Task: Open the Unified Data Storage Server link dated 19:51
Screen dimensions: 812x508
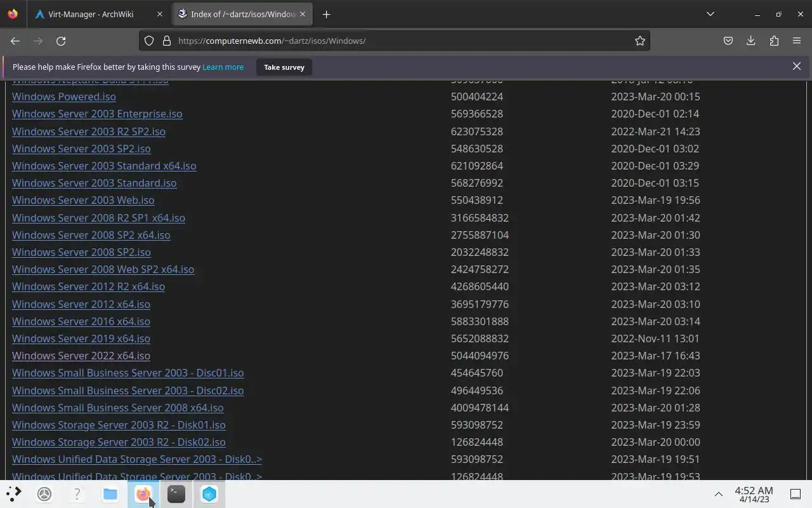Action: click(137, 459)
